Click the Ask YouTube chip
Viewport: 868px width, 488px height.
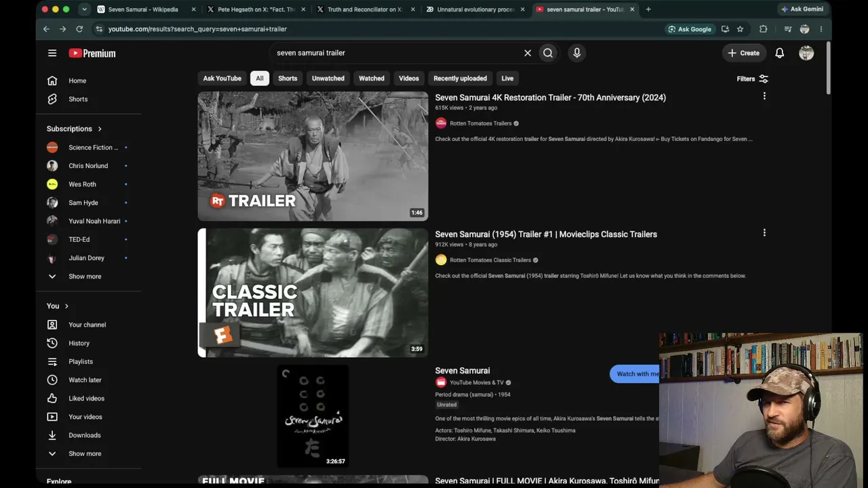(x=222, y=79)
